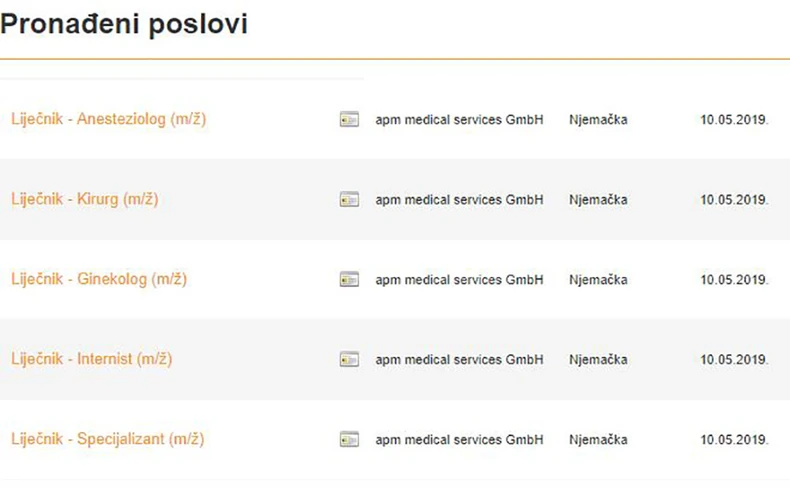Click the card icon beside Specijalizant listing

pyautogui.click(x=349, y=439)
